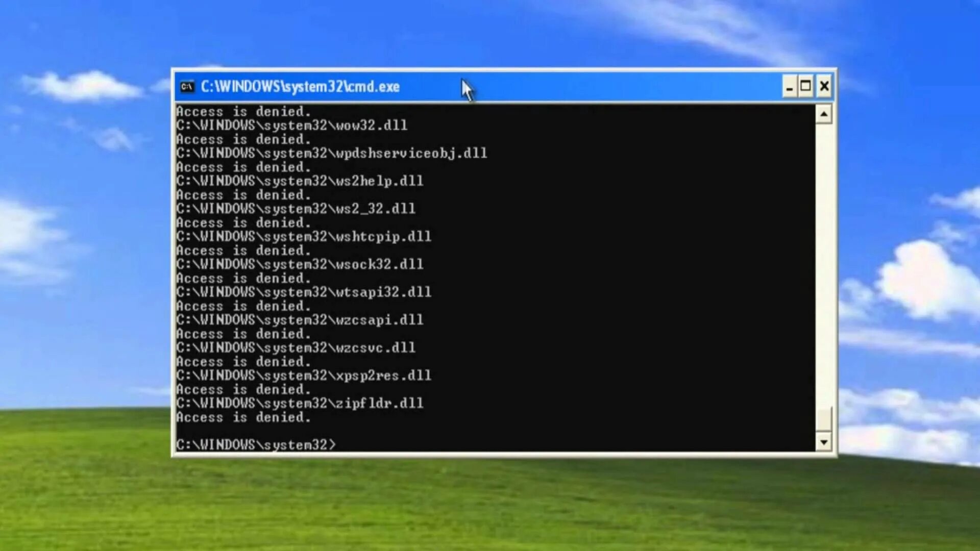Click the wpdshserviceobj.dll path line

[331, 153]
